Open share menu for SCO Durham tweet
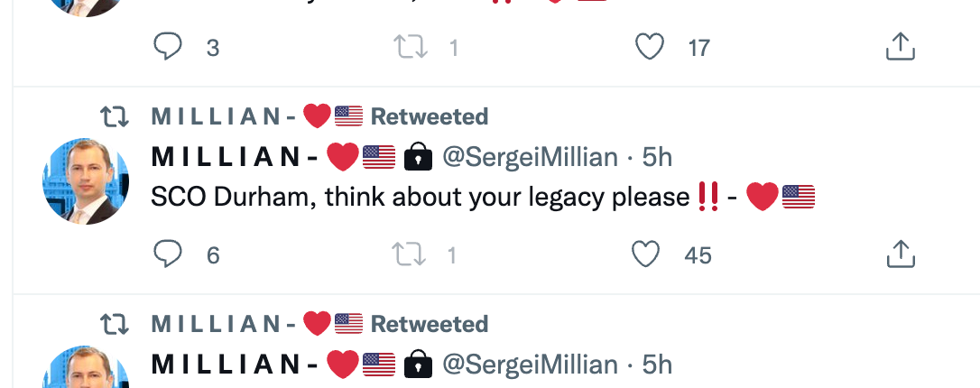The image size is (980, 388). 900,254
